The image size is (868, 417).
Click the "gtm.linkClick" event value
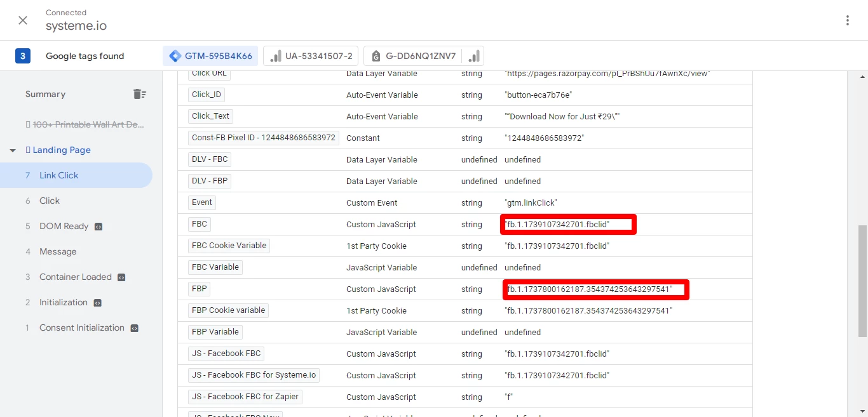pyautogui.click(x=531, y=202)
